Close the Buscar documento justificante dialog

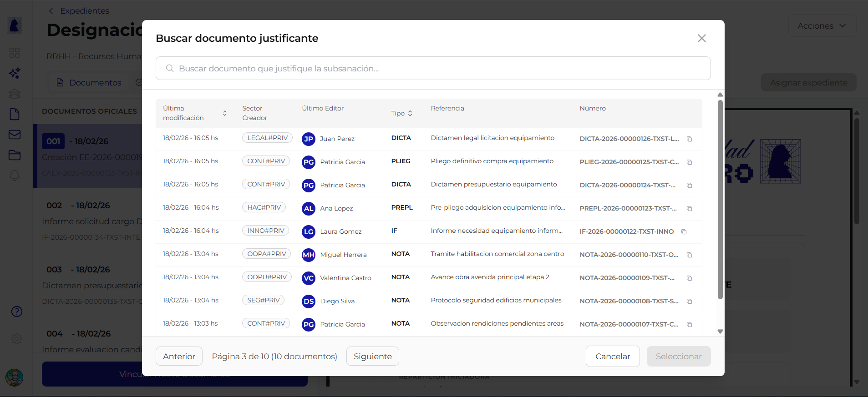pyautogui.click(x=701, y=38)
